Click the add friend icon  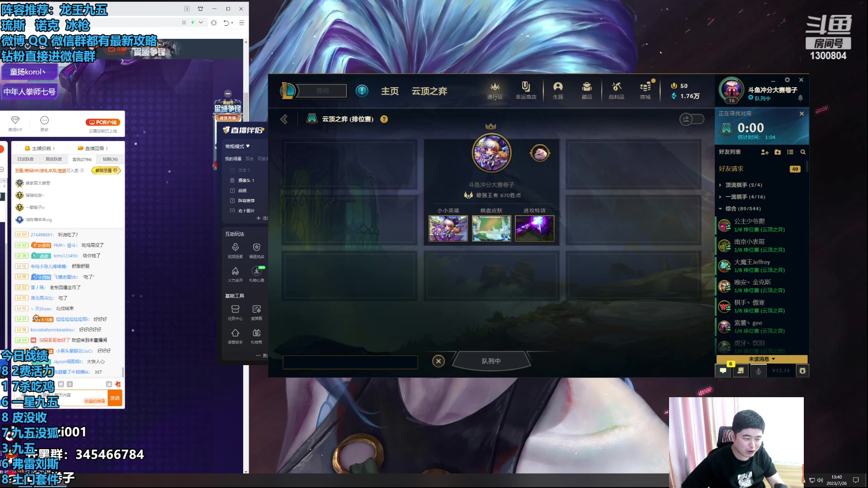pos(764,152)
